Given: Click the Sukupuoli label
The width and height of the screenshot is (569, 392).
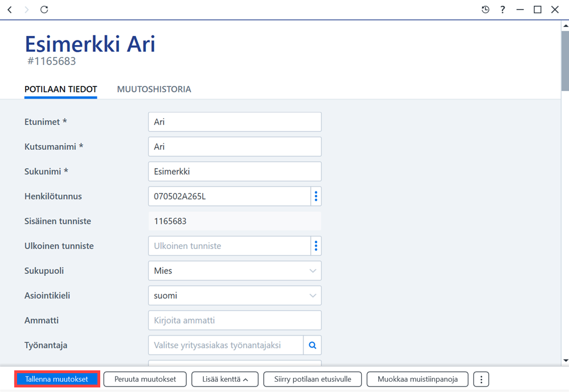Looking at the screenshot, I should [x=44, y=271].
